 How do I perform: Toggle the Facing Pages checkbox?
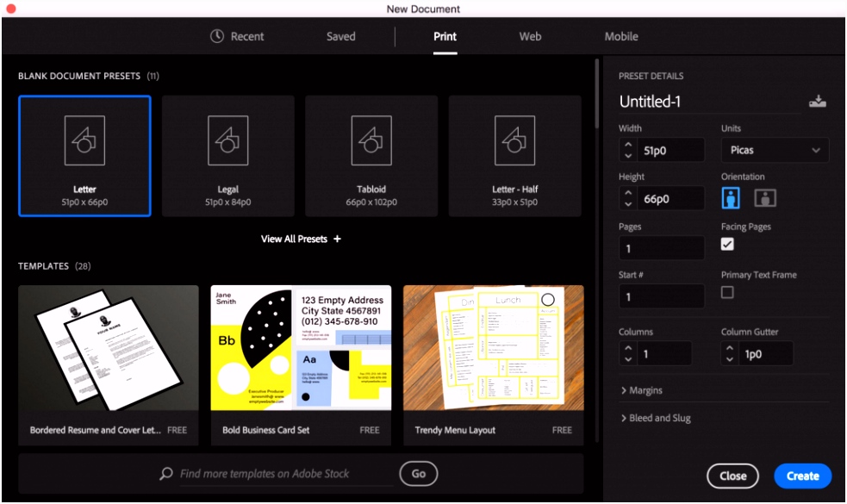727,244
